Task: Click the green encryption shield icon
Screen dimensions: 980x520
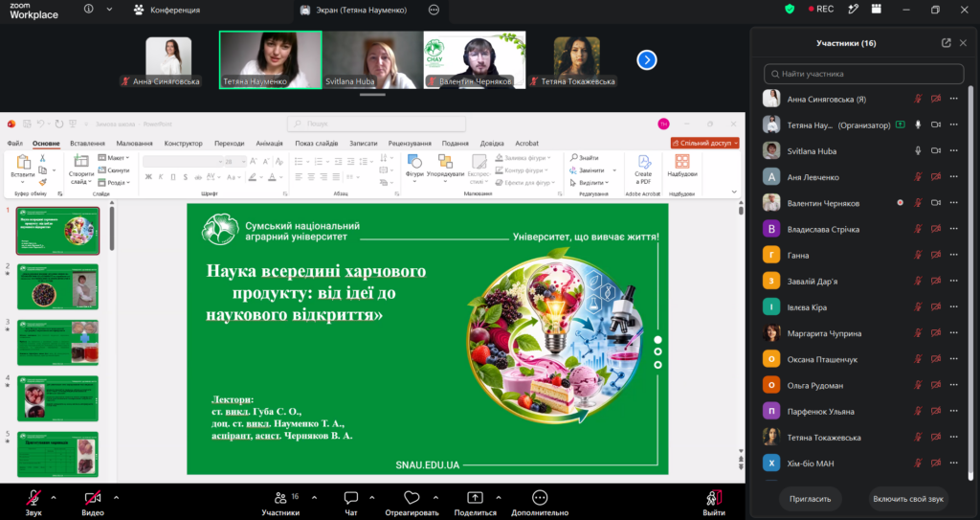Action: [790, 10]
